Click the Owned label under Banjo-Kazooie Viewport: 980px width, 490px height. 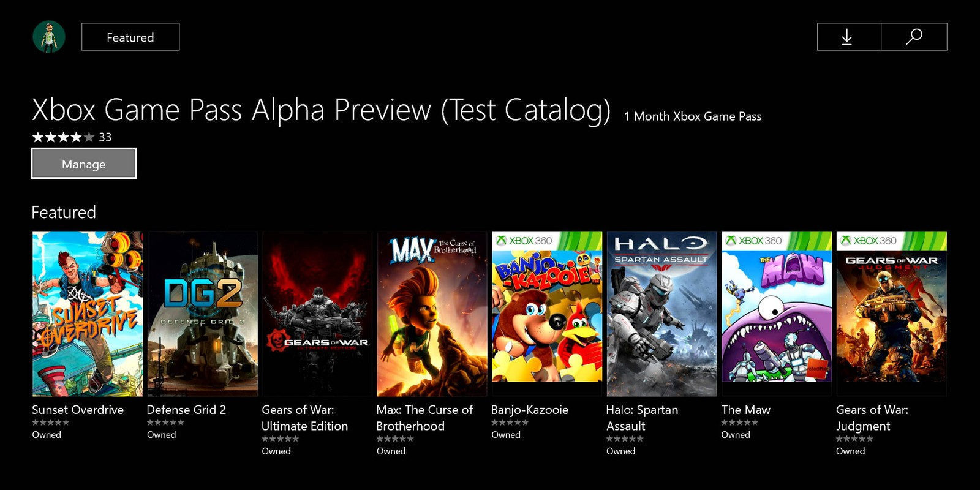[506, 435]
